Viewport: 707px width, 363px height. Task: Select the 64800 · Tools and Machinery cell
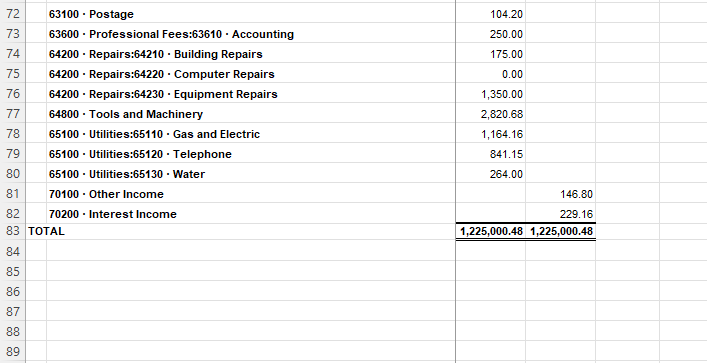coord(251,114)
